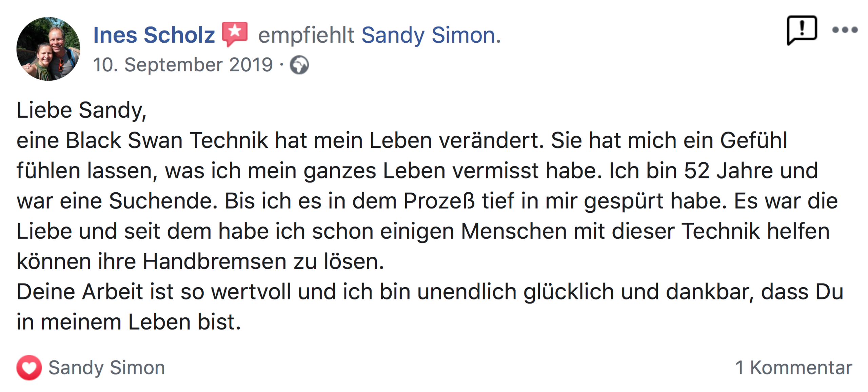
Task: Click the phrase Black Swan Technik
Action: pos(166,140)
